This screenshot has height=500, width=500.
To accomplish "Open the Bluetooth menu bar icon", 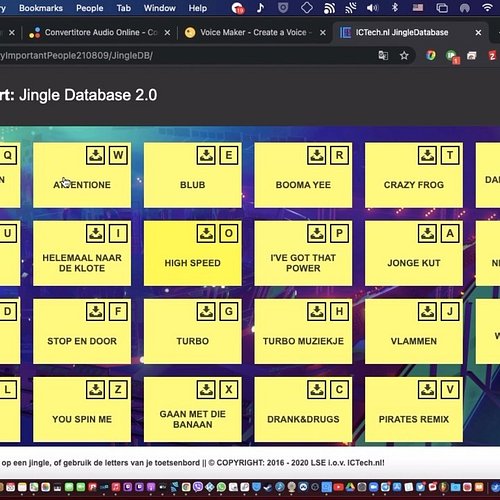I will coord(395,8).
